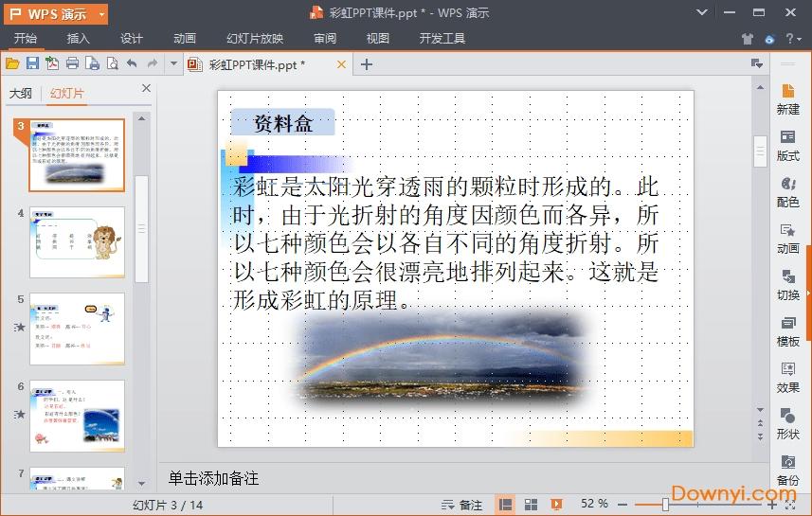
Task: Expand the quick access toolbar dropdown arrow
Action: click(173, 63)
